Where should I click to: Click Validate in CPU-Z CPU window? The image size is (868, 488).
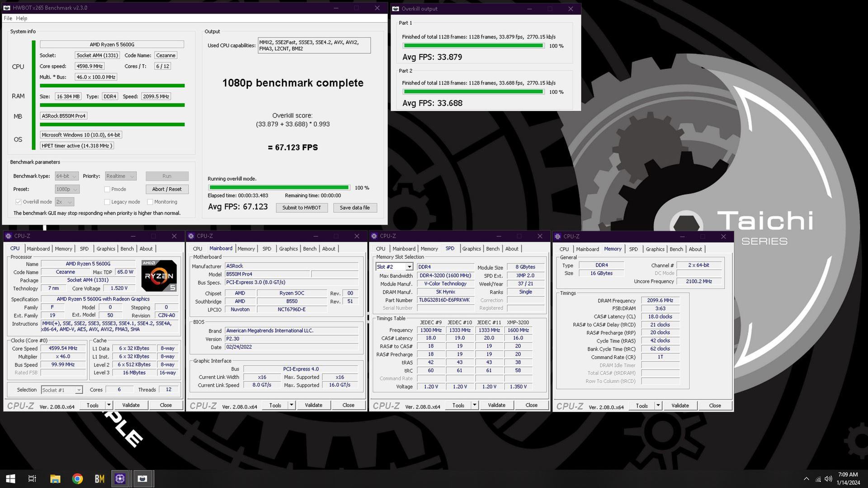(131, 405)
